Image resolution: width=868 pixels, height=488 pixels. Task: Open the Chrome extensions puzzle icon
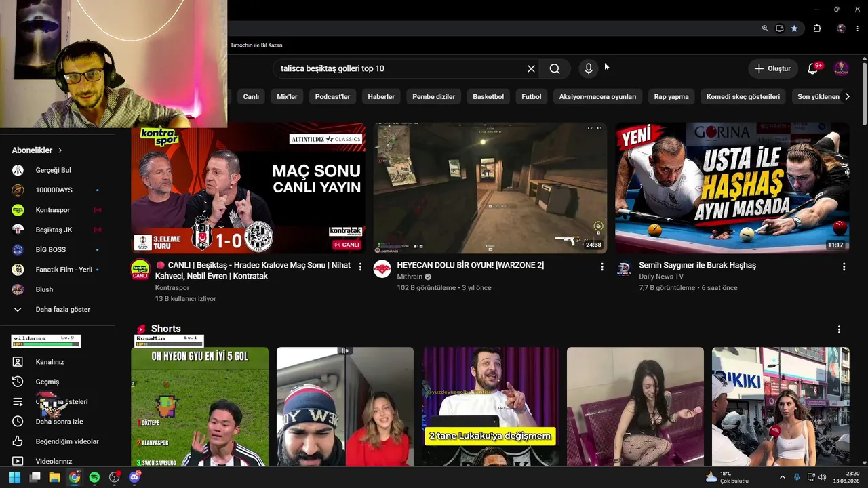click(x=817, y=28)
